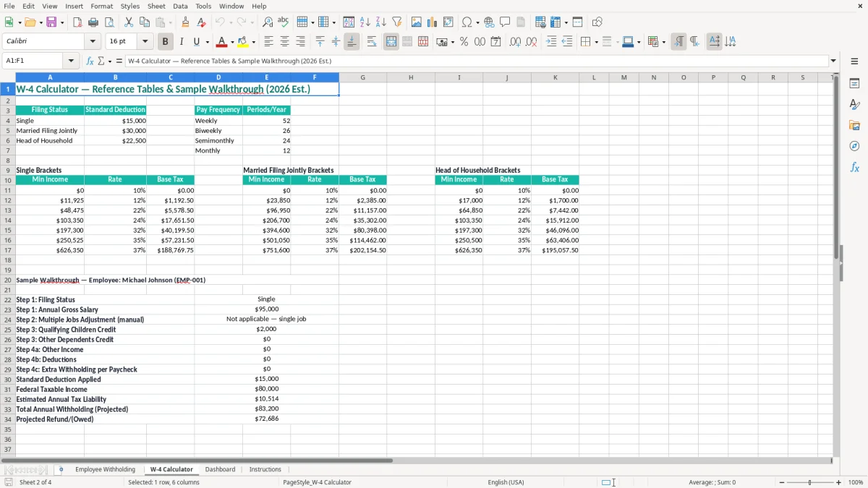Click the Insert Hyperlink globe icon
The width and height of the screenshot is (868, 488).
[x=489, y=22]
